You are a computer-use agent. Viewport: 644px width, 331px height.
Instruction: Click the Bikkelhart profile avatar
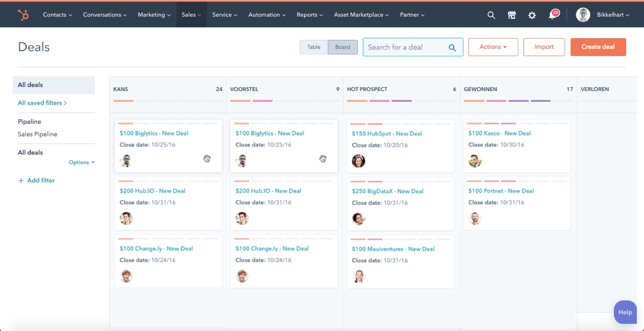[583, 15]
